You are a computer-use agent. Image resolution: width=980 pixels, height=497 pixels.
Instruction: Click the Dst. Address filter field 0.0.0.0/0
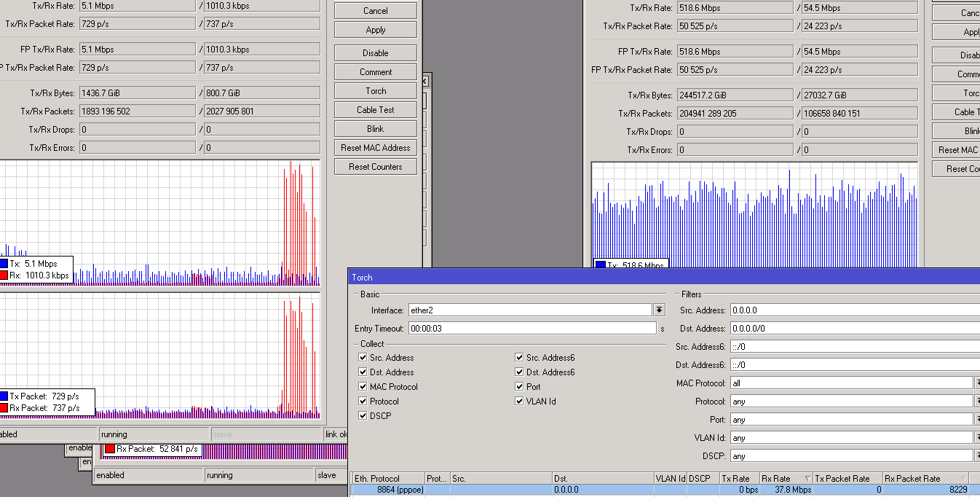[855, 329]
